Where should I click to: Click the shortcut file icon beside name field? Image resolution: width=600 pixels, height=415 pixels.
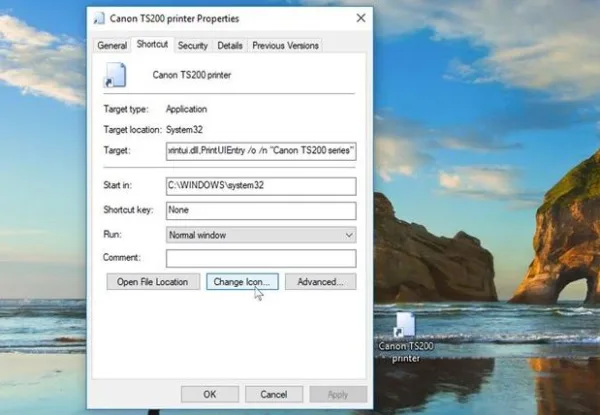115,75
